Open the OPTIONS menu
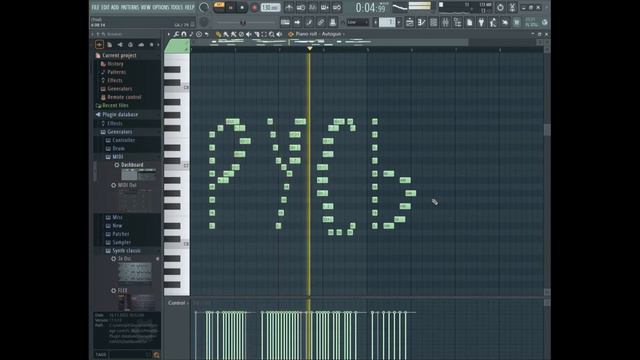Image resolution: width=640 pixels, height=360 pixels. pyautogui.click(x=161, y=7)
